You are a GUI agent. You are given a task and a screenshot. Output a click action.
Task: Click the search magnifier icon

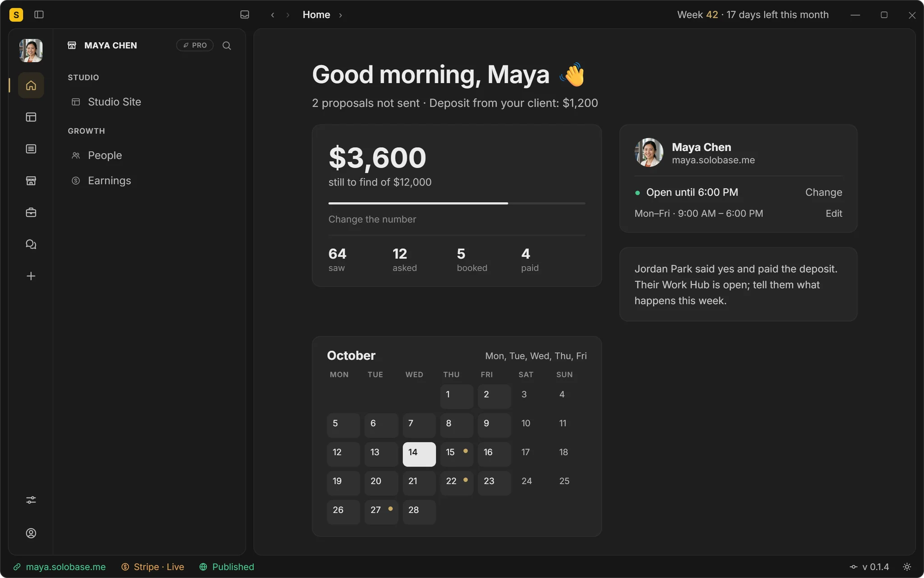(226, 45)
